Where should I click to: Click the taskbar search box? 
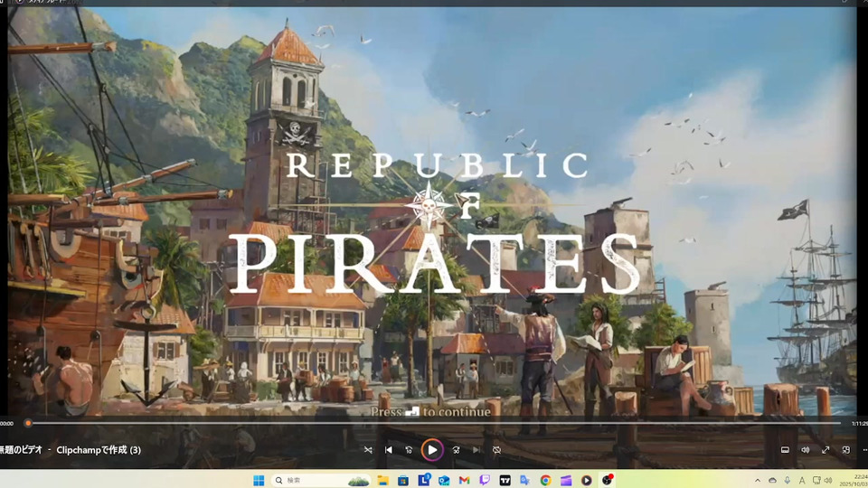(322, 480)
